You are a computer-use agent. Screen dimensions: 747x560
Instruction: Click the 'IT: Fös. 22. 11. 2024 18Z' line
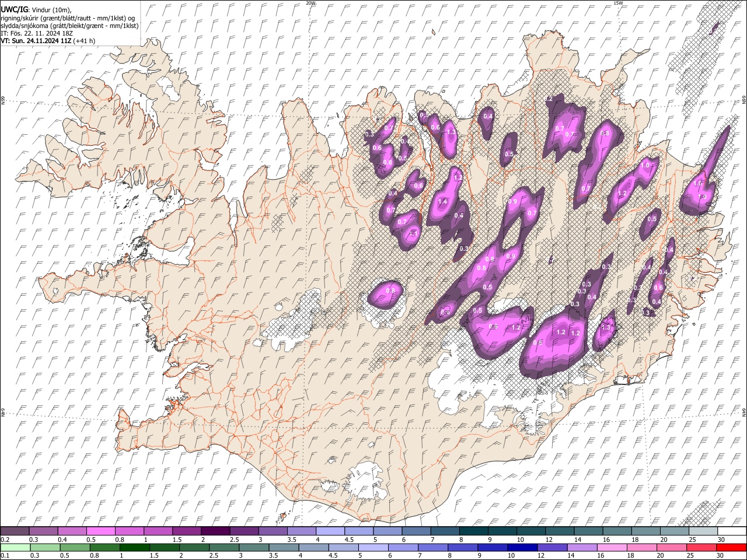37,33
